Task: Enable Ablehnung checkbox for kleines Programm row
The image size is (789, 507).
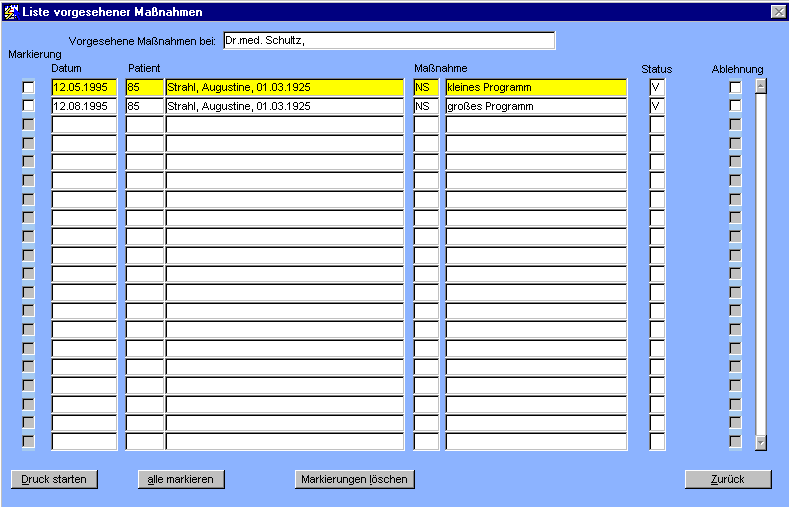Action: (x=735, y=88)
